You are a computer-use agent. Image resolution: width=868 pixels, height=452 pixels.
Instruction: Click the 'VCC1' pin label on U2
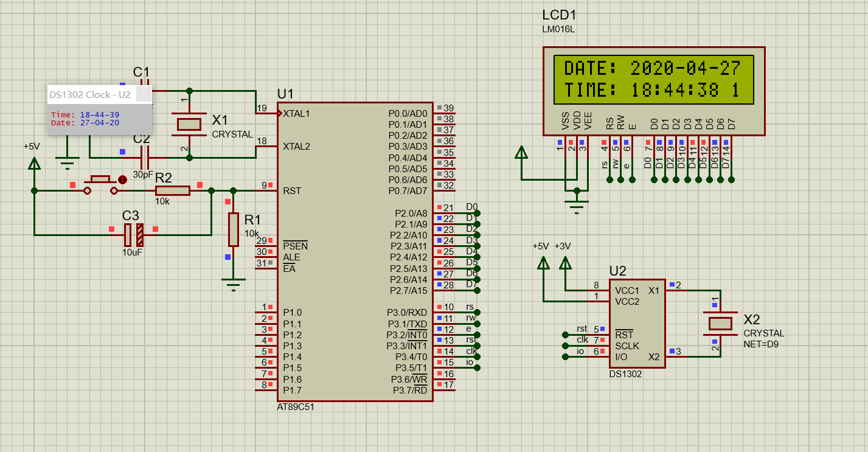point(627,291)
